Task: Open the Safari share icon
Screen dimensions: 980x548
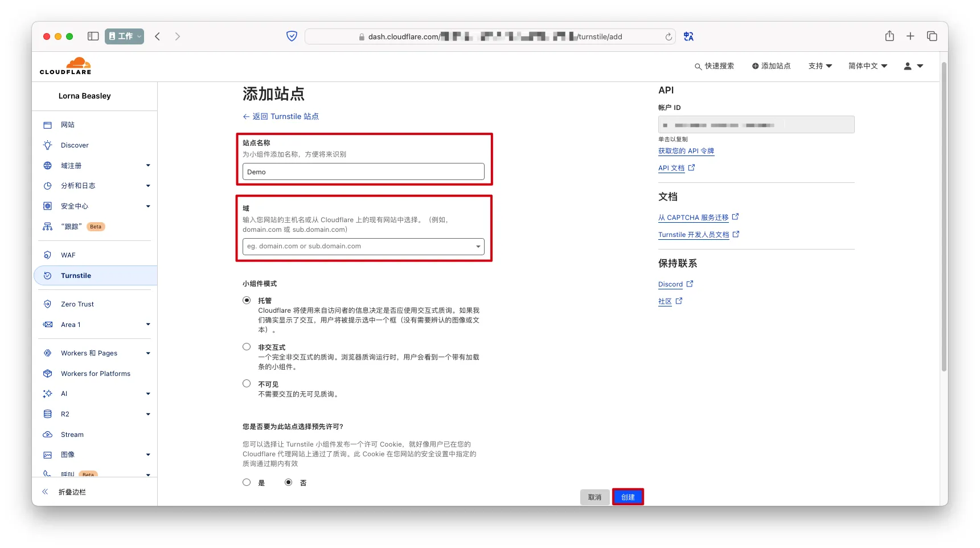Action: pyautogui.click(x=889, y=36)
